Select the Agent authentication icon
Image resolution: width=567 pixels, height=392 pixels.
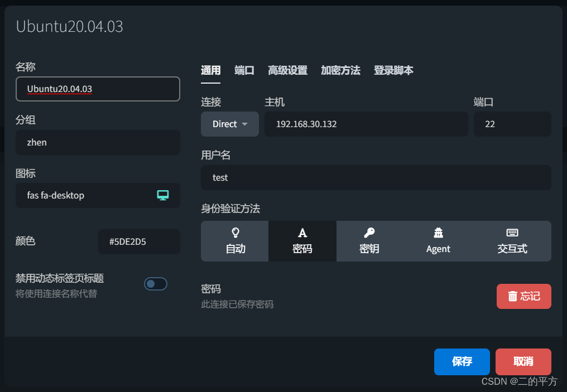[438, 233]
